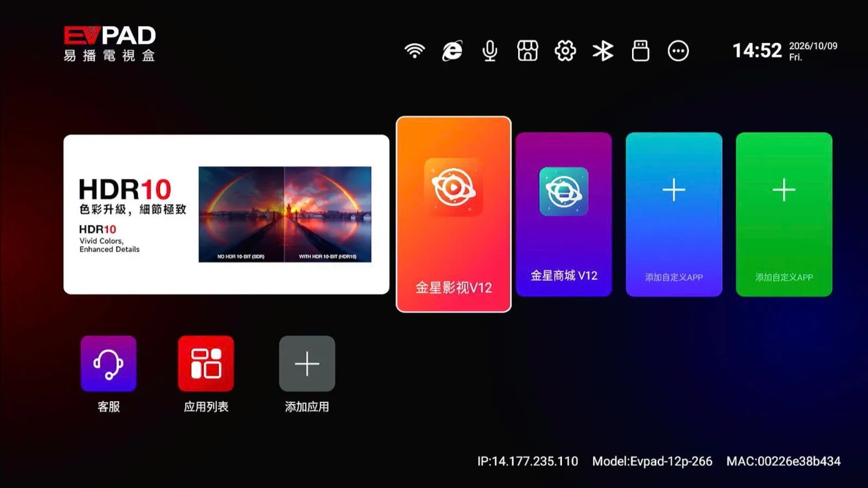Open the USB storage icon
Screen dimensions: 868x488
(x=641, y=51)
